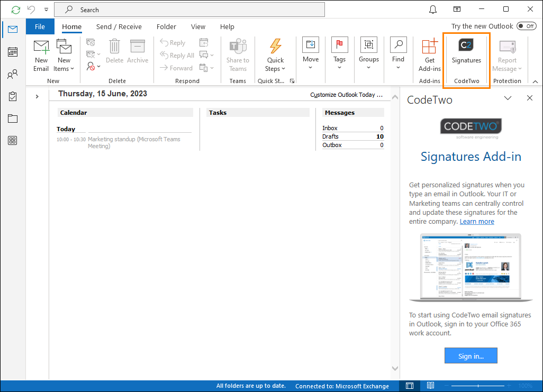
Task: Open the File tab
Action: (x=40, y=26)
